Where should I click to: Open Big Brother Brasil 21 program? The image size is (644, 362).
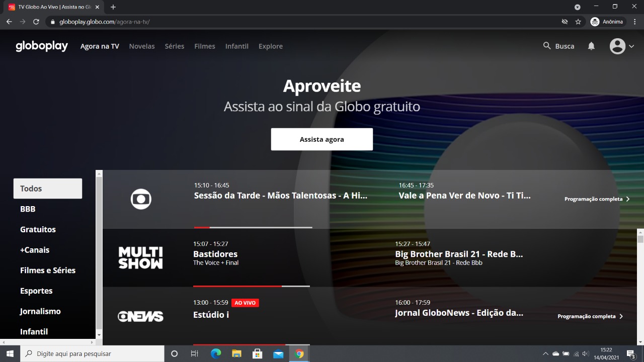click(x=459, y=253)
